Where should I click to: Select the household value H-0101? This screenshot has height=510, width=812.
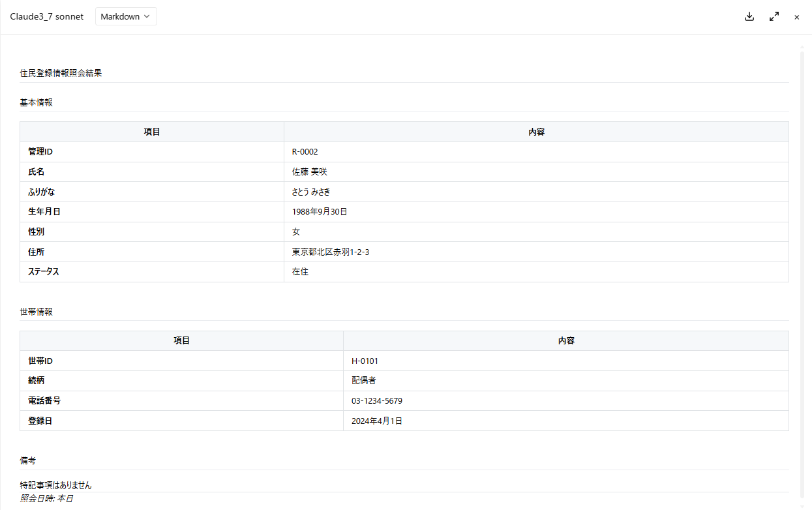click(365, 361)
